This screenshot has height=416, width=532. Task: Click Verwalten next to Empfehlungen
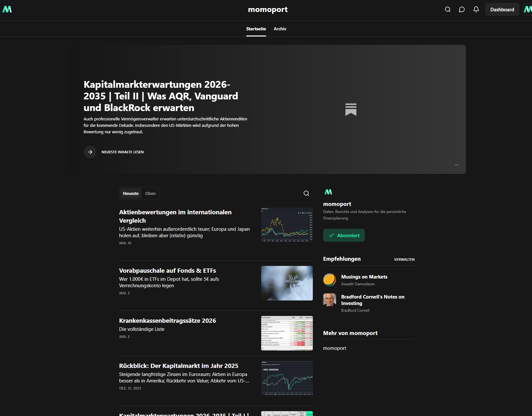tap(404, 259)
